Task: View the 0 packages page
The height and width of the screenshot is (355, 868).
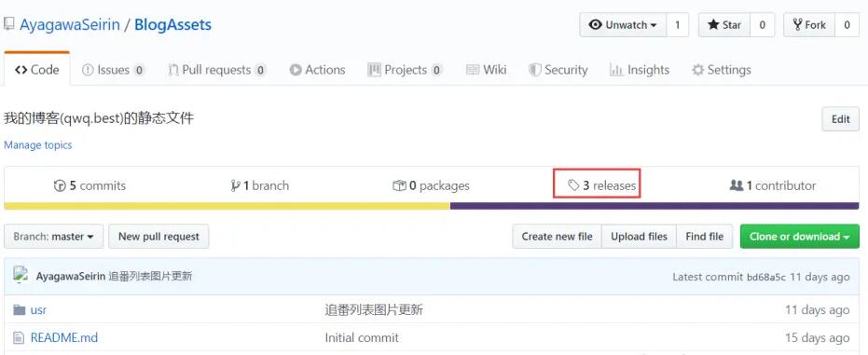Action: click(431, 185)
